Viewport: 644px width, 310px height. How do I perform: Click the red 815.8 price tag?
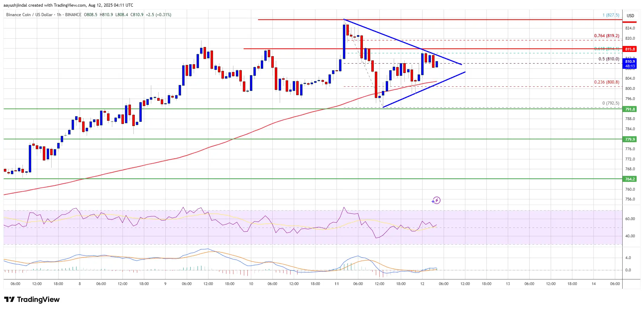coord(630,49)
